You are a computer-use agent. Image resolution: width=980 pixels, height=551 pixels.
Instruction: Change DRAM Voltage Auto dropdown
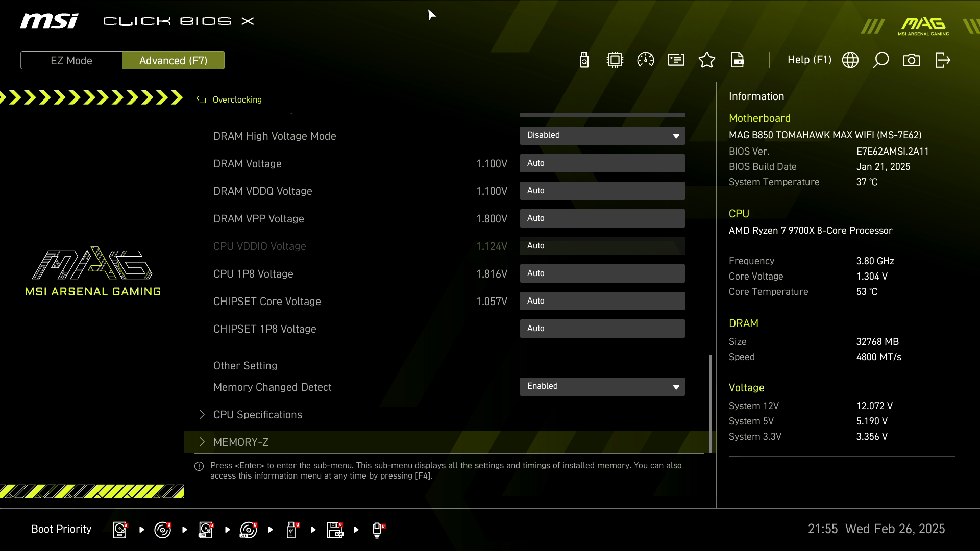coord(601,163)
